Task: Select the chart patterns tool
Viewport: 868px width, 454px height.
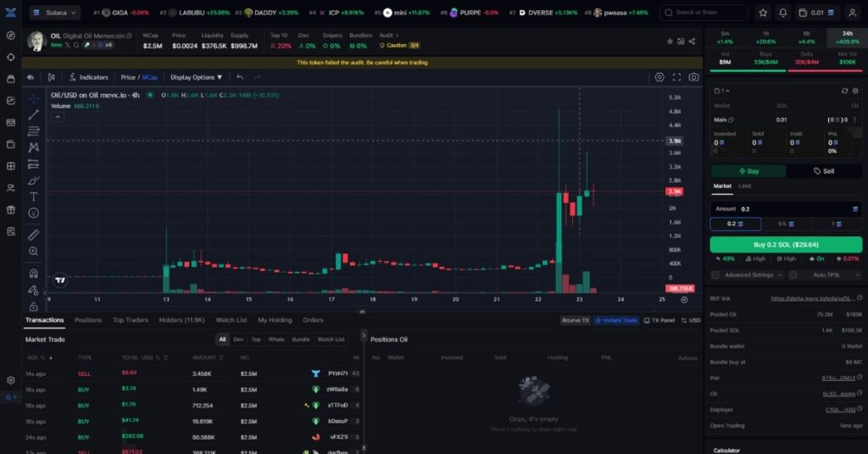Action: (34, 147)
